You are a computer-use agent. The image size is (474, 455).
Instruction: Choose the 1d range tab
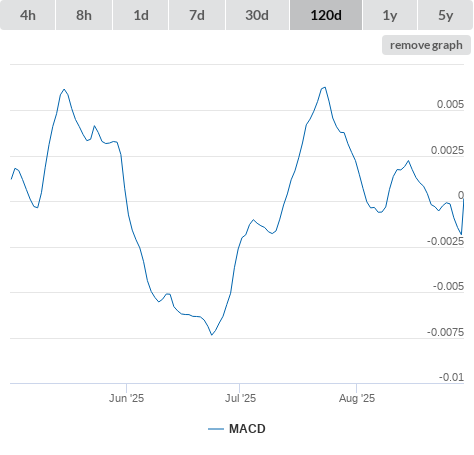point(141,15)
